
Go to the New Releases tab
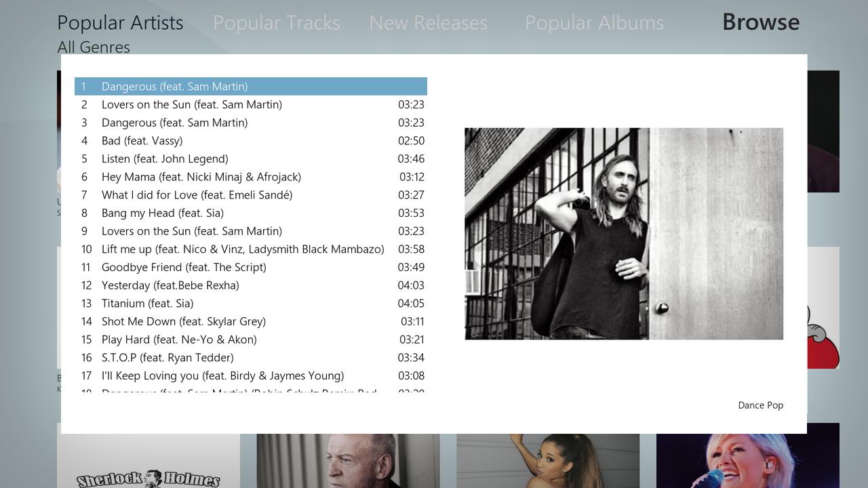[429, 22]
